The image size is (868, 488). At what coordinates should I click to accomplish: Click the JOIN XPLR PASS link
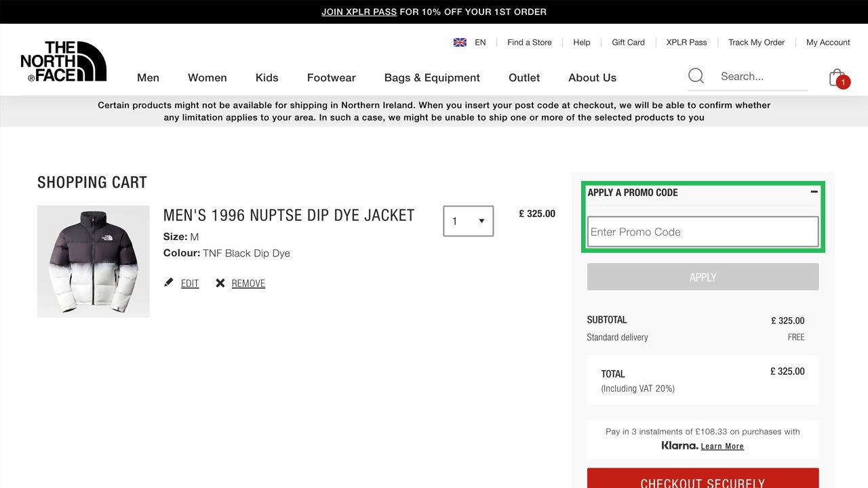(359, 12)
